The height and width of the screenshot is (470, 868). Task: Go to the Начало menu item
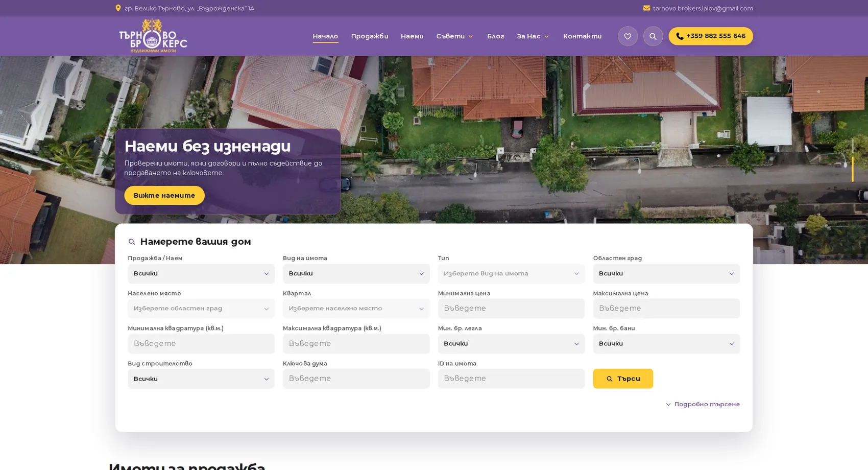click(325, 36)
